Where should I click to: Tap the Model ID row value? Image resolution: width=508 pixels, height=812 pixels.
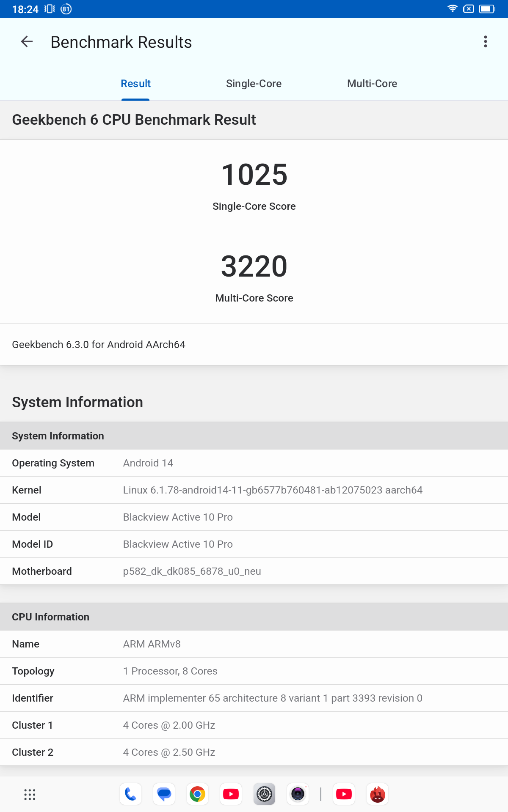[178, 544]
